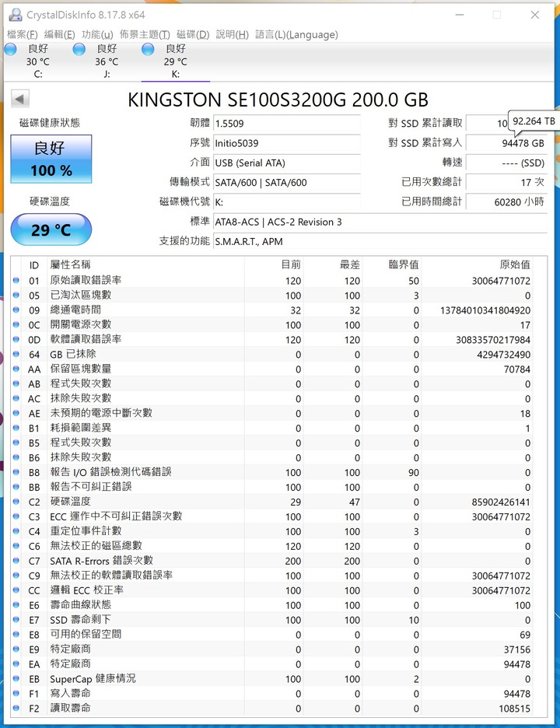Click status dot for attribute EB SuperCap 健康情況
Viewport: 560px width, 728px height.
click(16, 679)
